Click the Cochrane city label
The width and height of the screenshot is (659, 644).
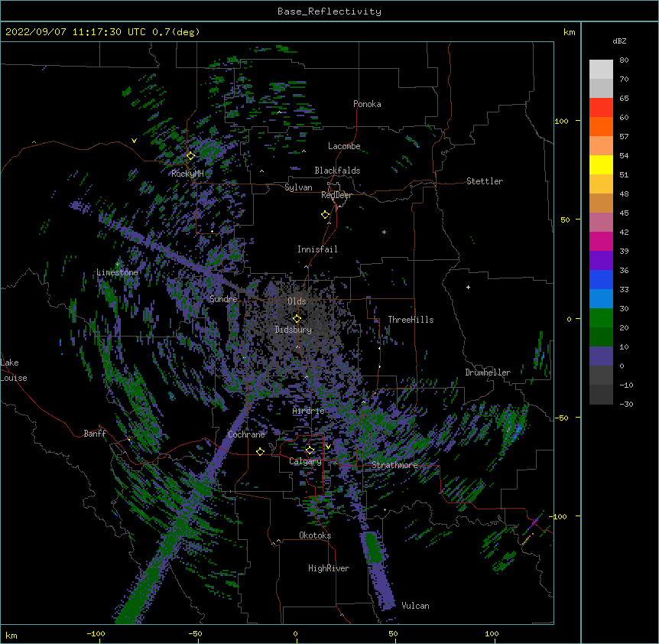[246, 434]
